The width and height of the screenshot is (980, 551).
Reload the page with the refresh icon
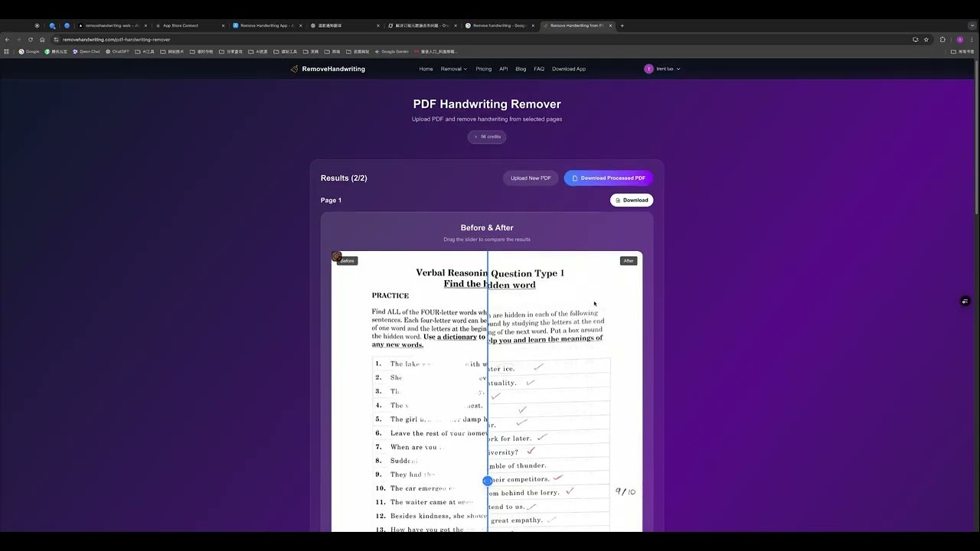click(31, 39)
